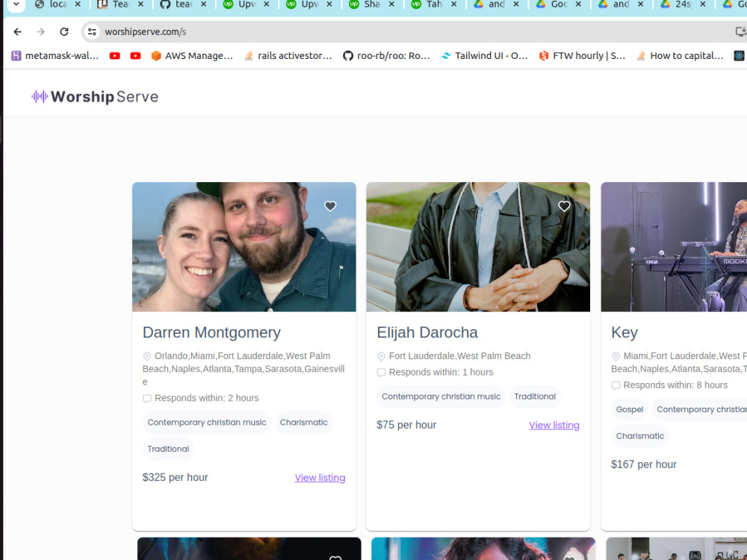Viewport: 747px width, 560px height.
Task: Open Elijah Darocha's graduation photo
Action: (478, 246)
